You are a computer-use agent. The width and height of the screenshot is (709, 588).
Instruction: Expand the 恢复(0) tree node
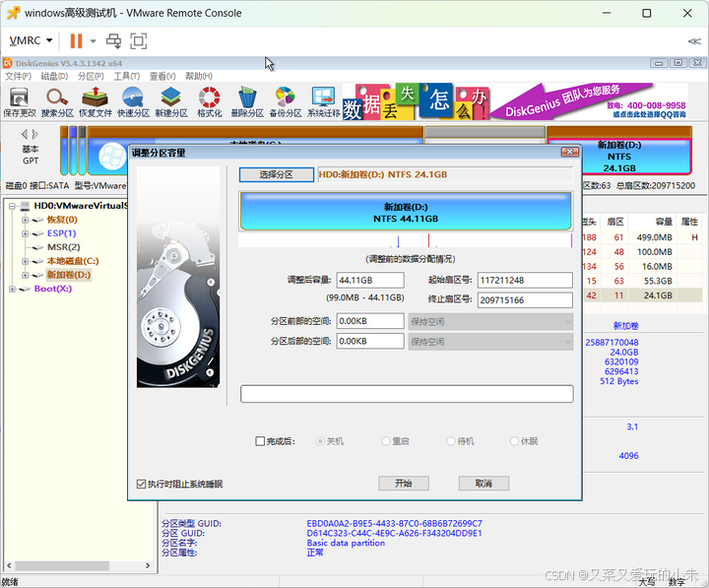click(26, 221)
